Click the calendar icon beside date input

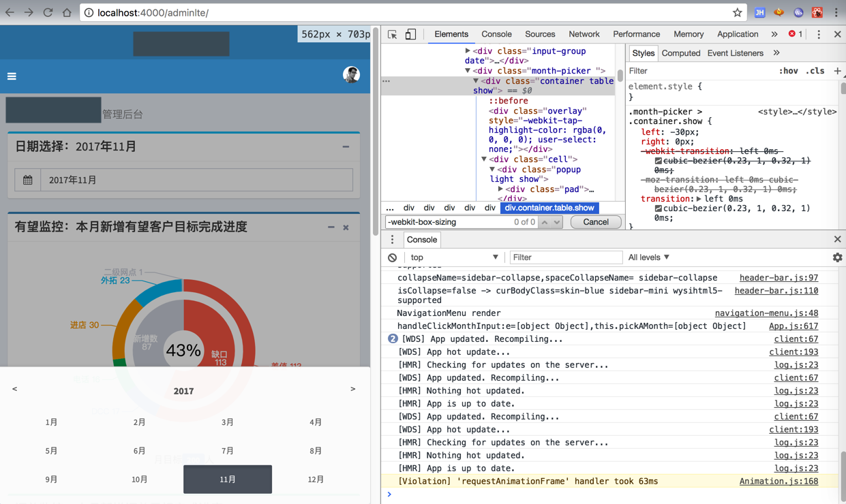pyautogui.click(x=28, y=180)
